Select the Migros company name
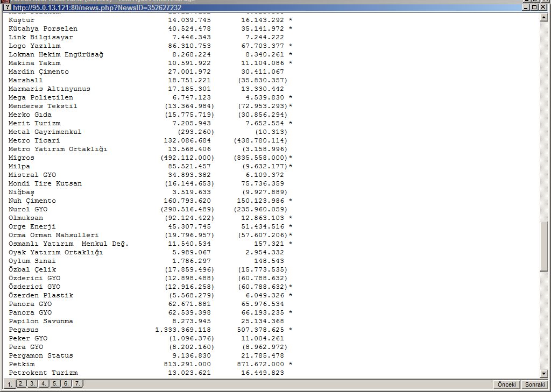Viewport: 551px width, 392px height. click(22, 158)
